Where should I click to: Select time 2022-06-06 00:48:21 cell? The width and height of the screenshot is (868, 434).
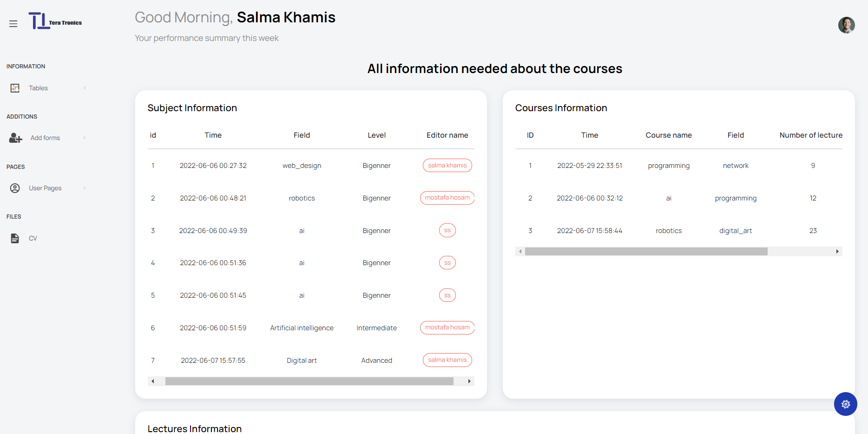coord(213,198)
